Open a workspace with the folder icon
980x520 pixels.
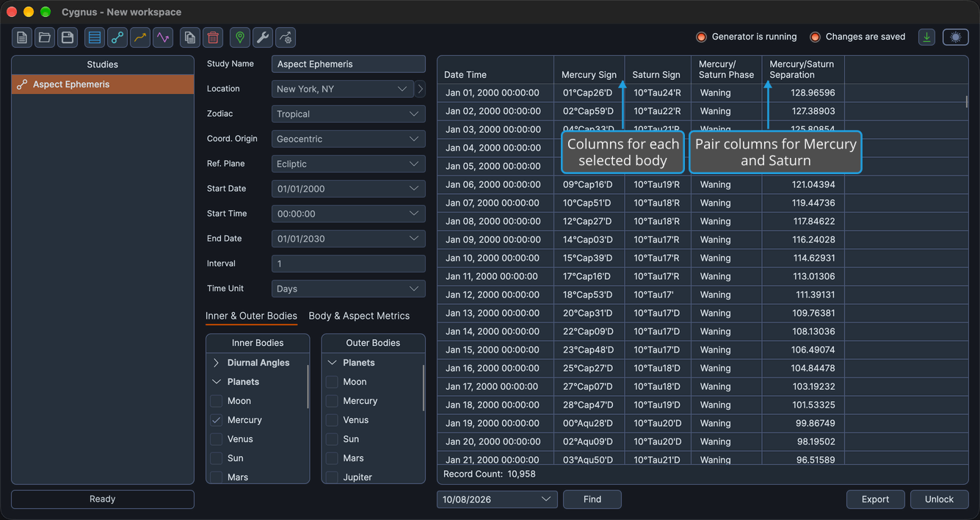[45, 37]
